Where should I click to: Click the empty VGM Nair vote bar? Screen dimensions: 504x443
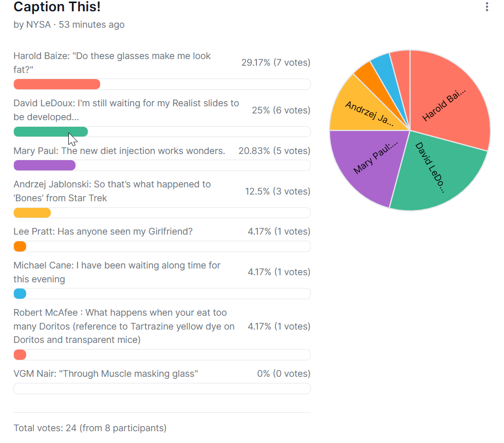[162, 389]
